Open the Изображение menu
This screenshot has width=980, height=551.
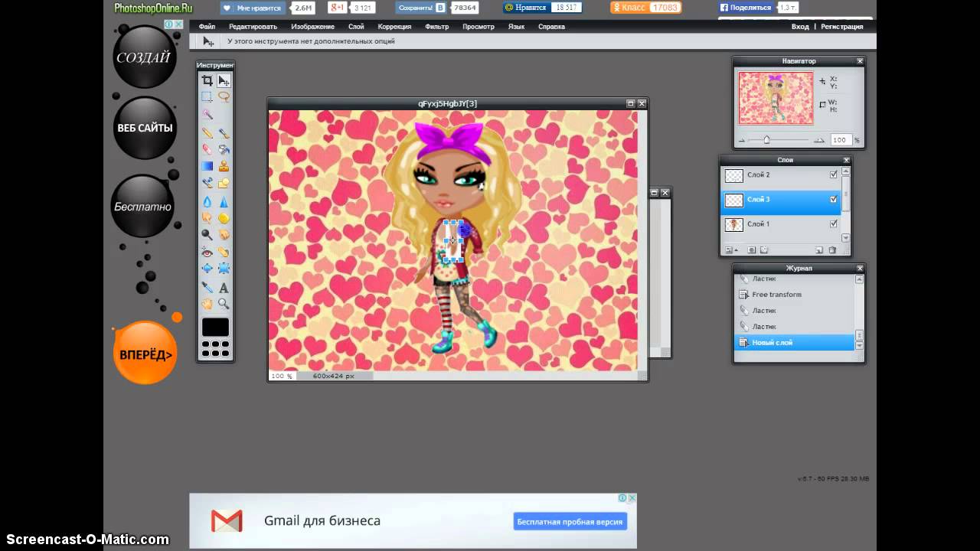click(312, 27)
